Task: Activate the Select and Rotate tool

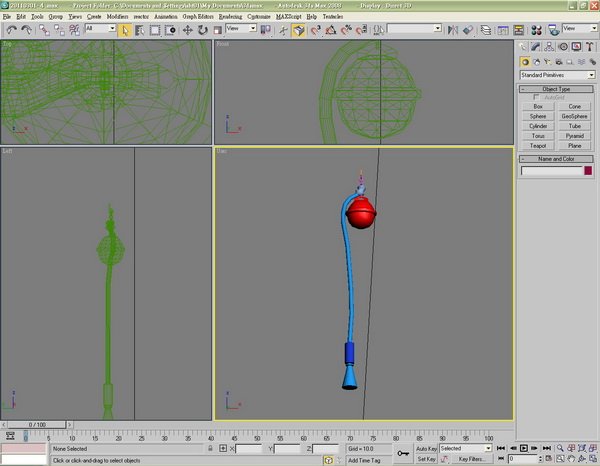Action: pyautogui.click(x=202, y=30)
